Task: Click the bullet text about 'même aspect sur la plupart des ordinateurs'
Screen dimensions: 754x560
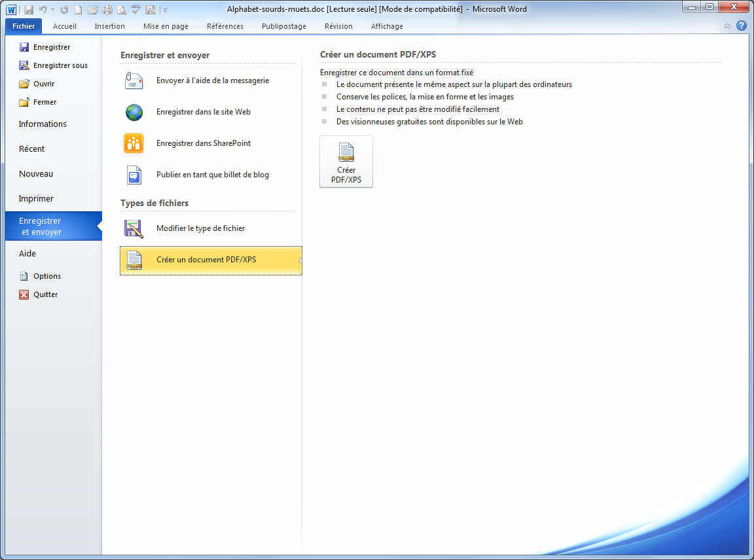Action: (454, 84)
